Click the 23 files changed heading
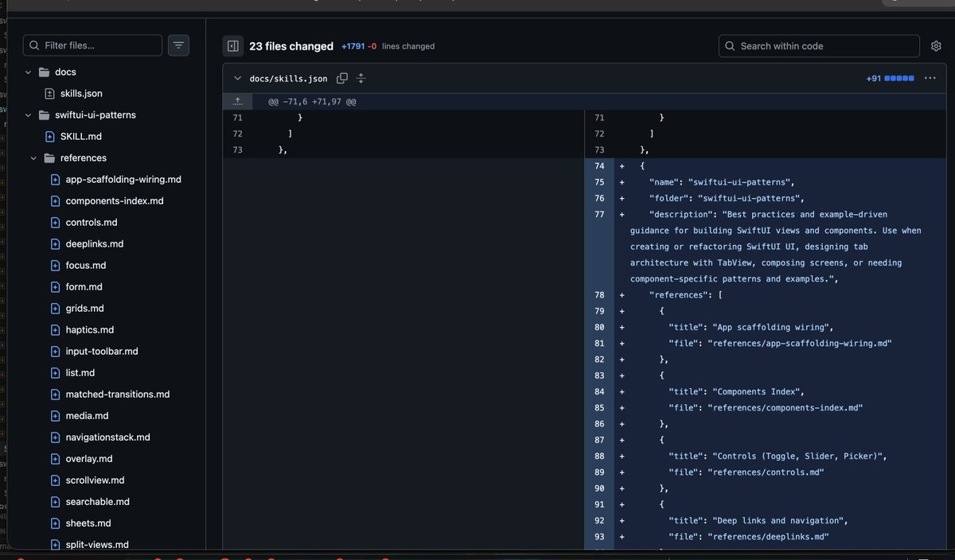This screenshot has height=560, width=955. tap(291, 46)
